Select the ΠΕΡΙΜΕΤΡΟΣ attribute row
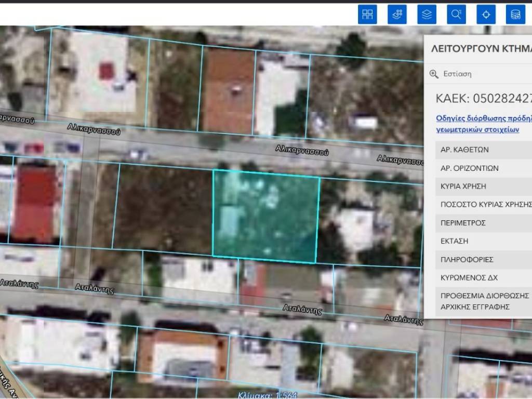This screenshot has width=532, height=399. point(483,223)
